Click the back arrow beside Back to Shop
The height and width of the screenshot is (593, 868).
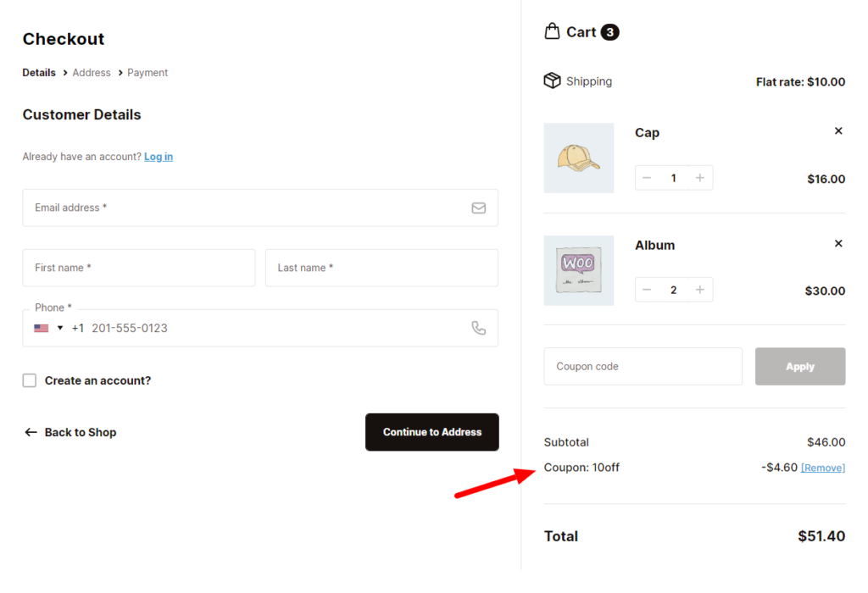(x=30, y=432)
